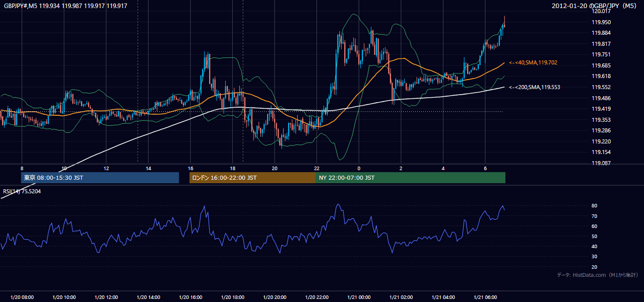
Task: Click the 1/21 02:00 time label
Action: [x=401, y=297]
